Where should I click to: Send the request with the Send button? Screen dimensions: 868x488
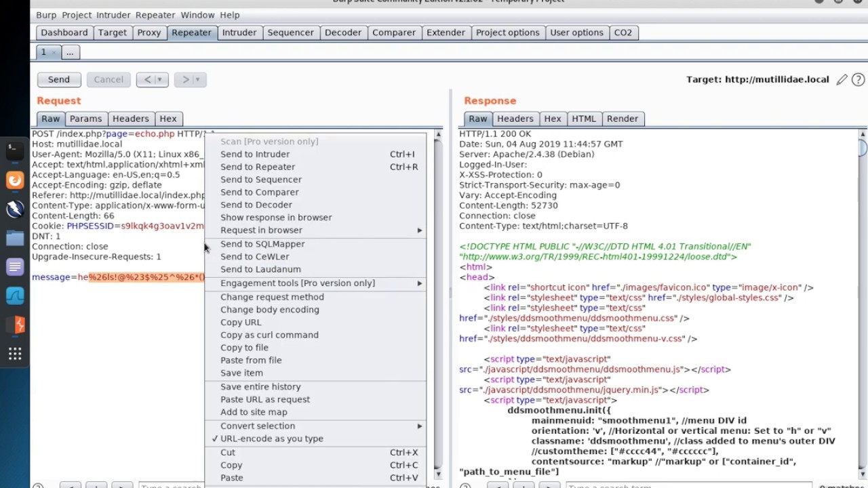pos(59,80)
